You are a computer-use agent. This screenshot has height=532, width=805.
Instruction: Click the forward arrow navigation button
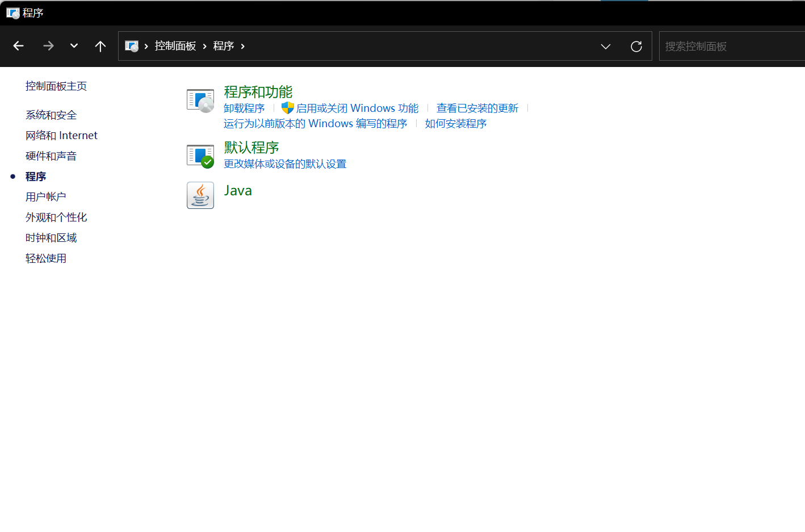(48, 46)
